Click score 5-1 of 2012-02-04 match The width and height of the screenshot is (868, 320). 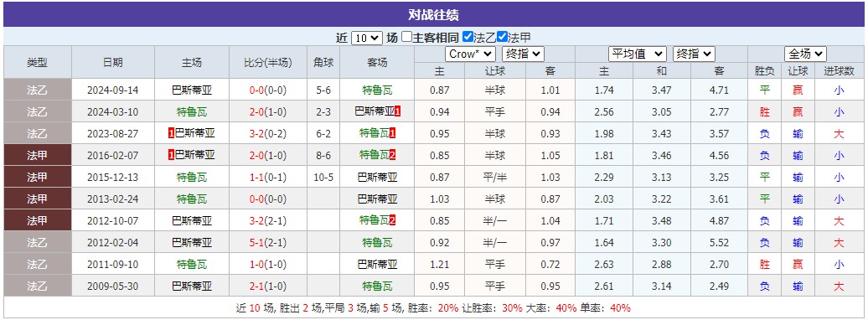[258, 242]
